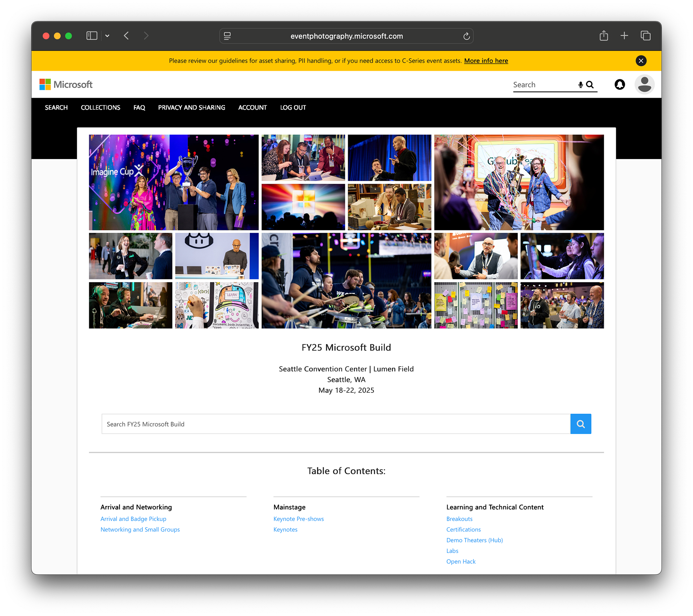
Task: Click the Safari sidebar toggle icon
Action: point(92,36)
